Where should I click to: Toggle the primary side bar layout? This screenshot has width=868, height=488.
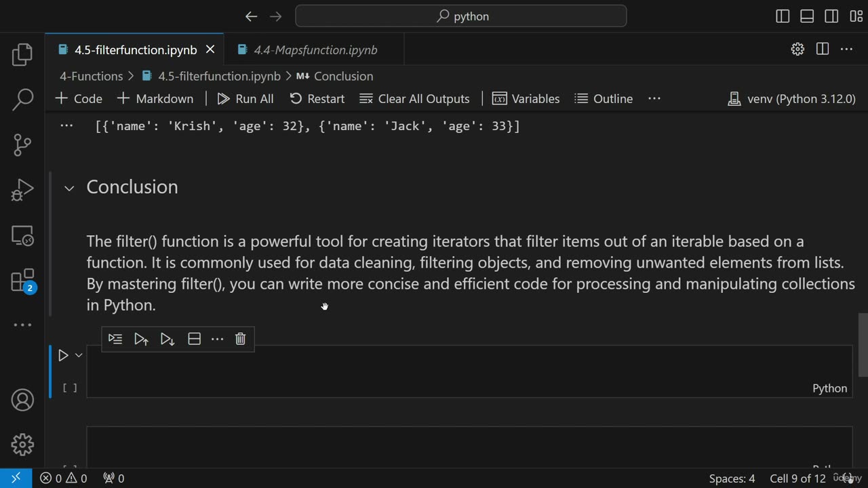point(783,16)
